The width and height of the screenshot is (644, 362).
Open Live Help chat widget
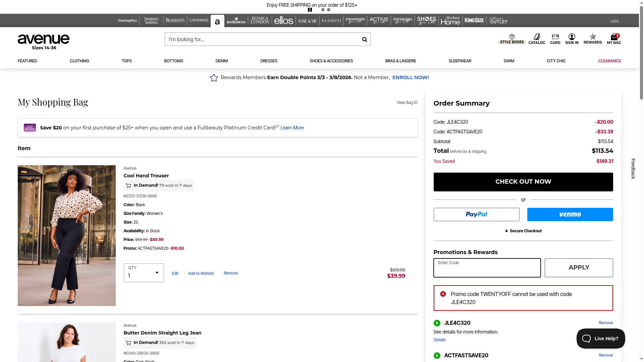tap(600, 339)
